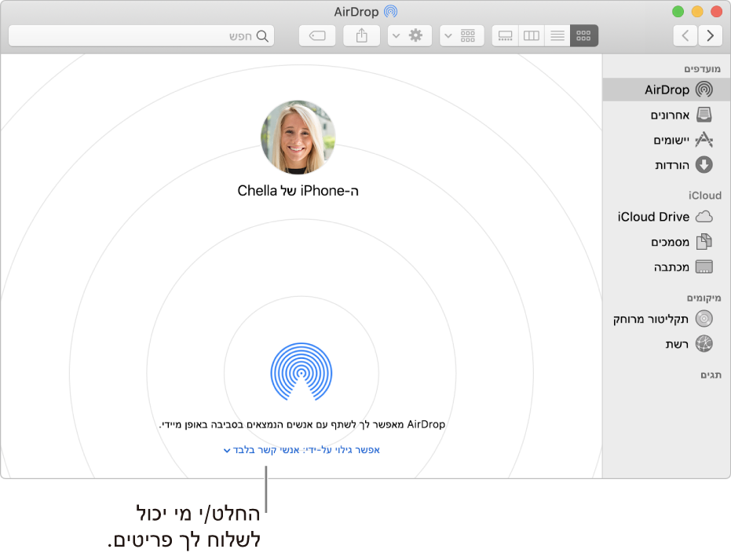Click the iCloud Drive cloud icon
The width and height of the screenshot is (731, 560).
(704, 217)
